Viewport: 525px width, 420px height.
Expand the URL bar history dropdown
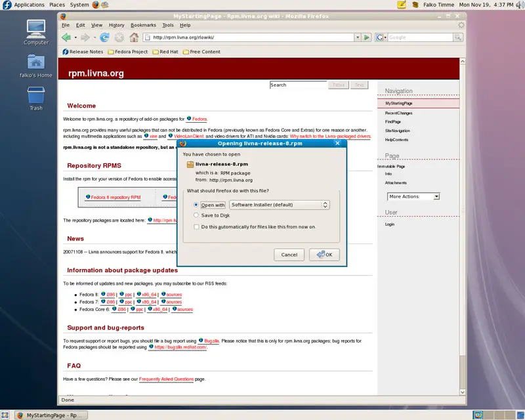(x=358, y=37)
